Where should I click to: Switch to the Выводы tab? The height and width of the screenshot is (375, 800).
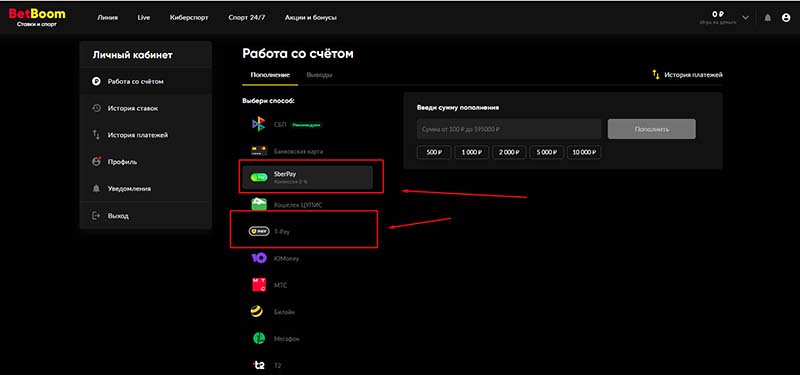319,75
